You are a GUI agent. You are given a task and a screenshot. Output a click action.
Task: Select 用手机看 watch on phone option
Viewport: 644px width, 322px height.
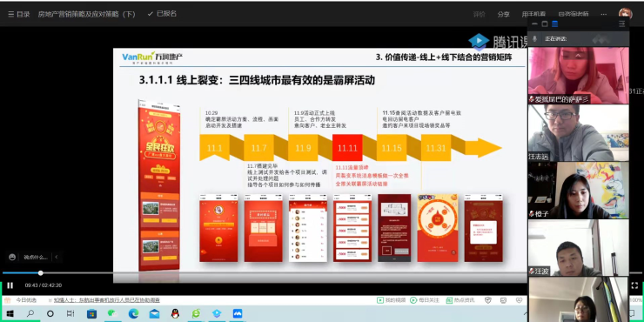click(x=534, y=14)
